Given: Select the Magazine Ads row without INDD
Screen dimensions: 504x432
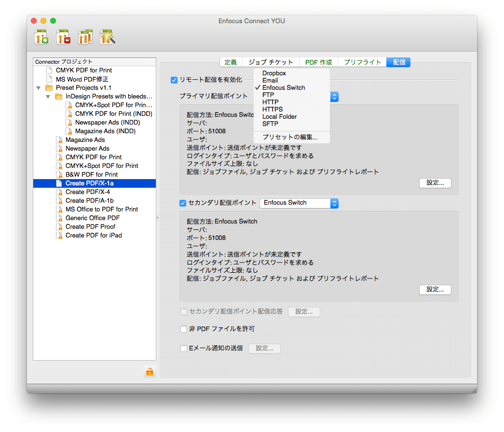Looking at the screenshot, I should 95,140.
